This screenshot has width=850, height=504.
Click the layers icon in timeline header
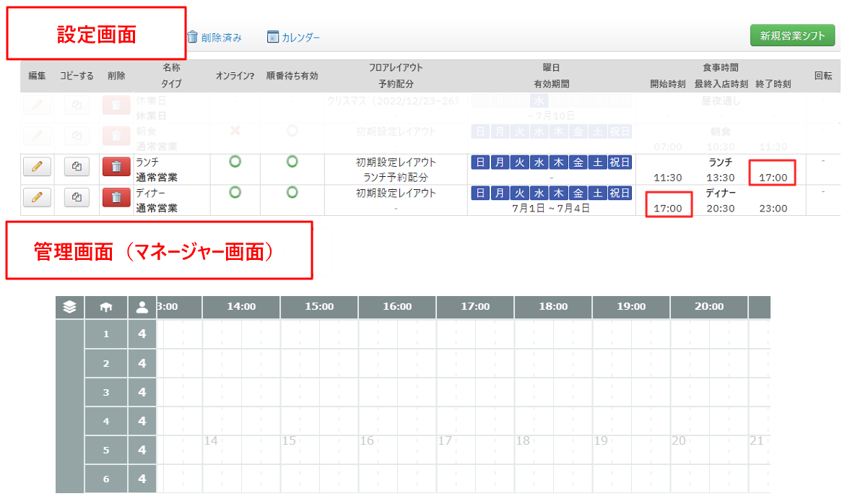coord(69,307)
